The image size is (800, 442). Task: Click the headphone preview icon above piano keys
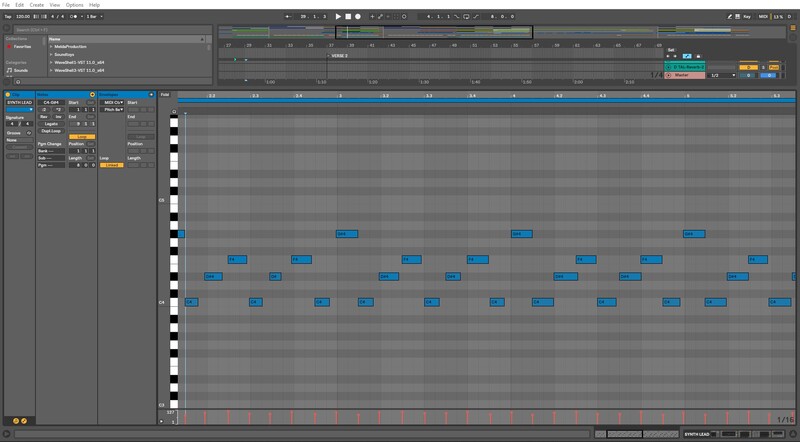[x=173, y=111]
